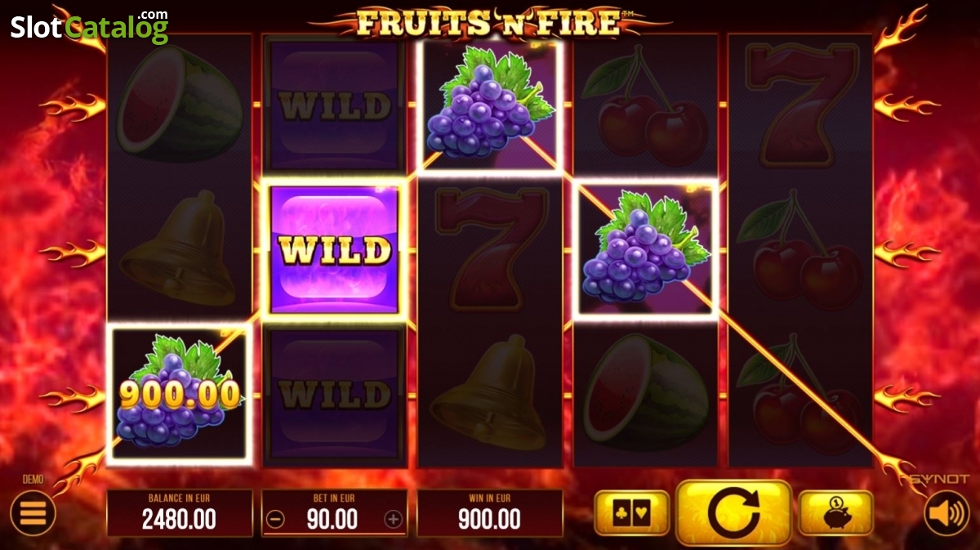This screenshot has height=550, width=980.
Task: Open the hamburger menu button
Action: pos(33,512)
